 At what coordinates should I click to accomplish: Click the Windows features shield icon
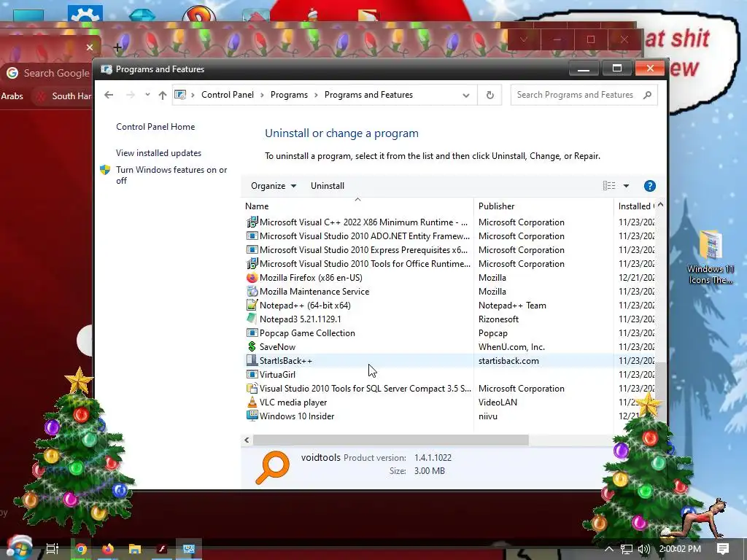tap(105, 170)
